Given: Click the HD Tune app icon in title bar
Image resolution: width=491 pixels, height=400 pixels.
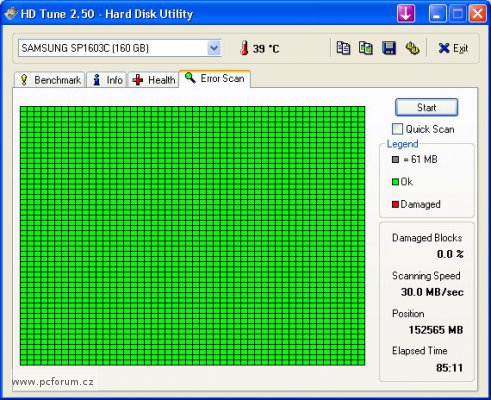Looking at the screenshot, I should (10, 14).
